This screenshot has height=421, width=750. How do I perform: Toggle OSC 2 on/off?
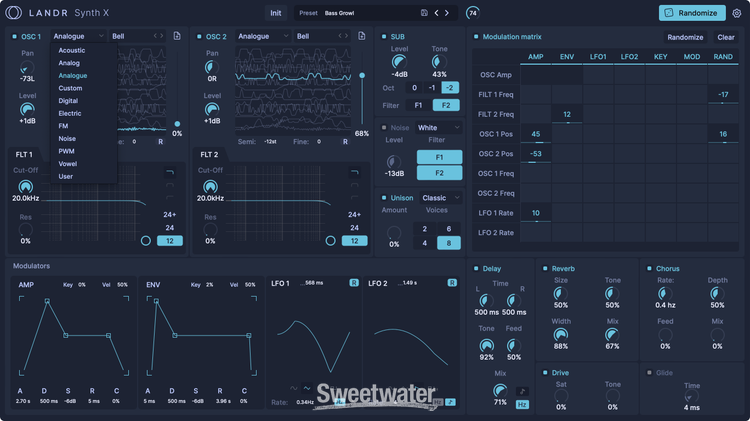click(x=199, y=36)
